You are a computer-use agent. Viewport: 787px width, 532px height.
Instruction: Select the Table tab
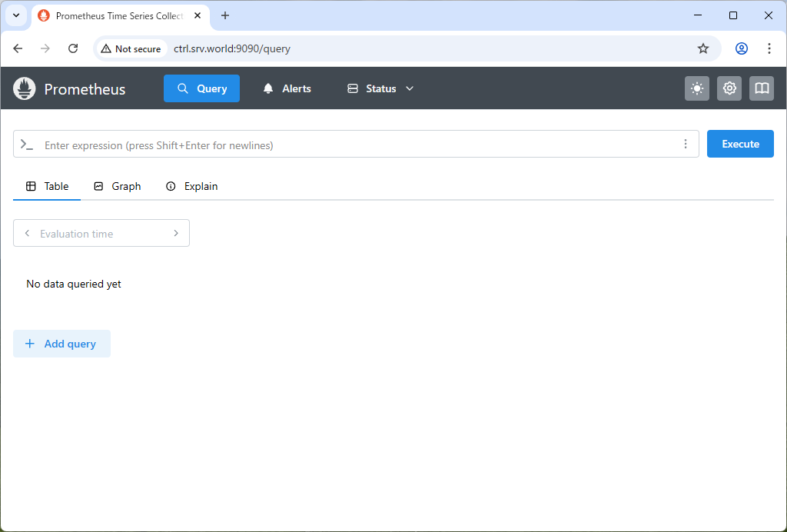point(48,186)
